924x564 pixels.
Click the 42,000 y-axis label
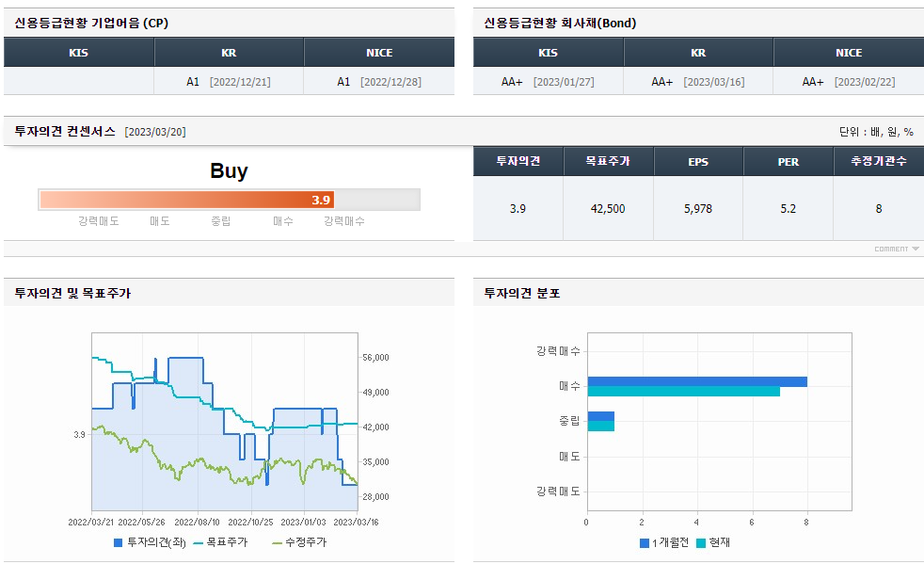coord(375,427)
